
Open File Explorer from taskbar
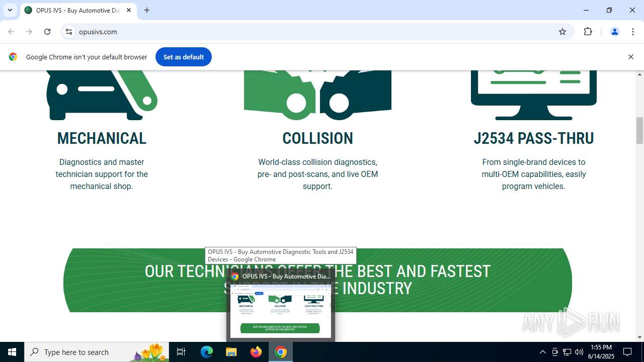click(231, 352)
